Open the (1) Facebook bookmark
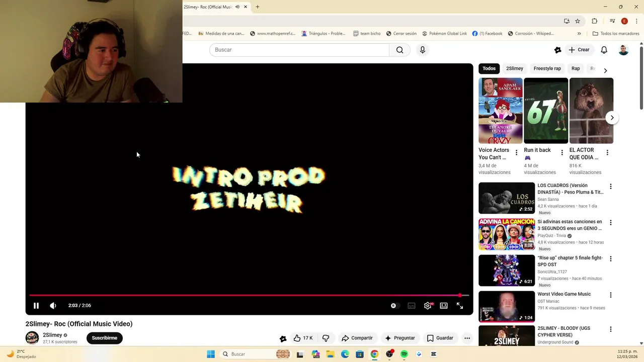 [x=487, y=34]
